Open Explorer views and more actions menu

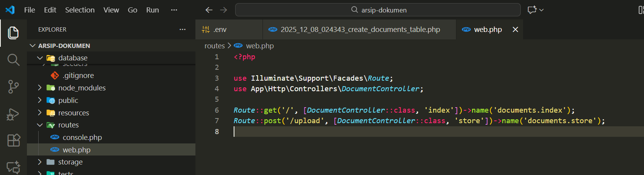point(182,30)
